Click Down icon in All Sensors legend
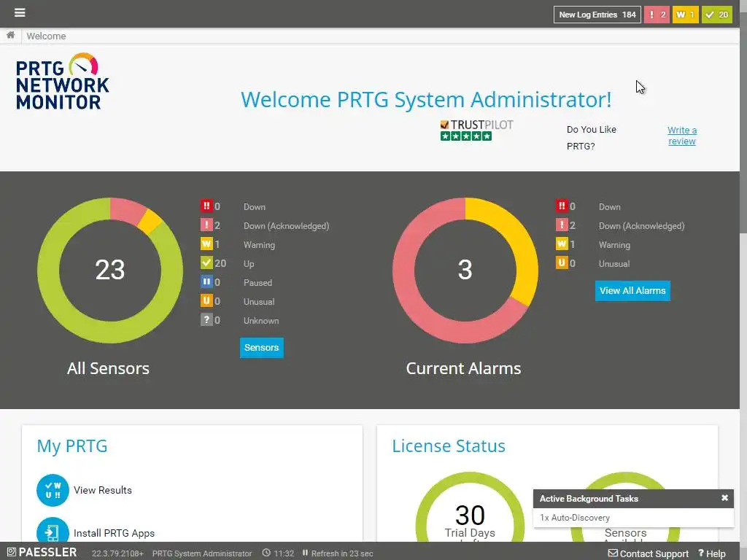Viewport: 747px width, 560px height. [x=206, y=206]
